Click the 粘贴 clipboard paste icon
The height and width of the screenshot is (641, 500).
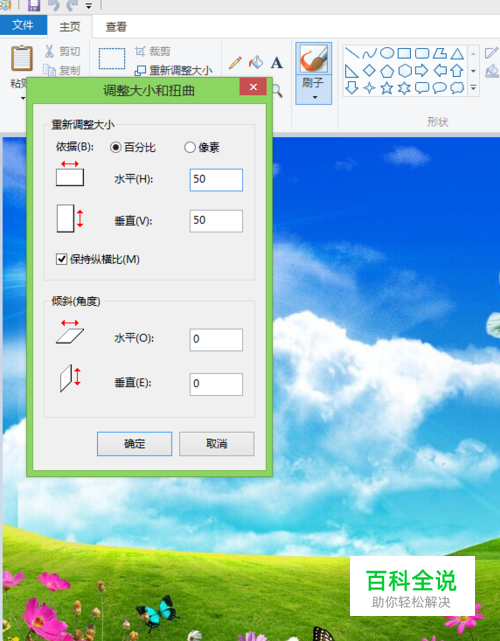[x=22, y=58]
